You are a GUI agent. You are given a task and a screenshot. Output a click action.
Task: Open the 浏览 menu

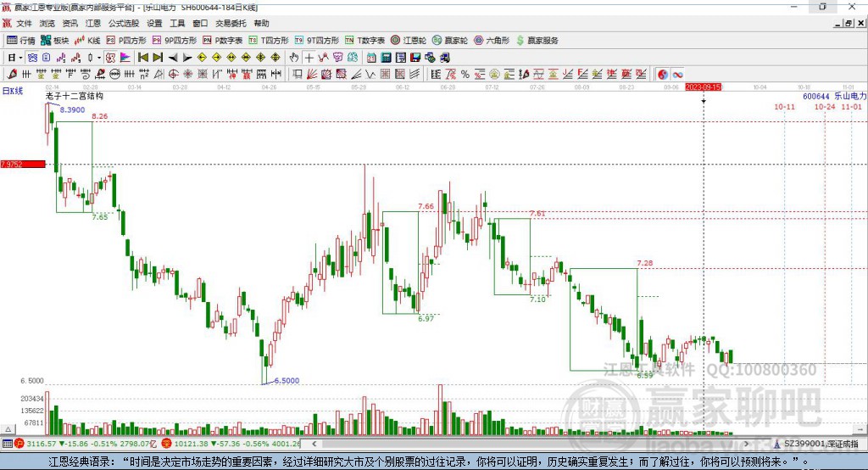[x=47, y=23]
